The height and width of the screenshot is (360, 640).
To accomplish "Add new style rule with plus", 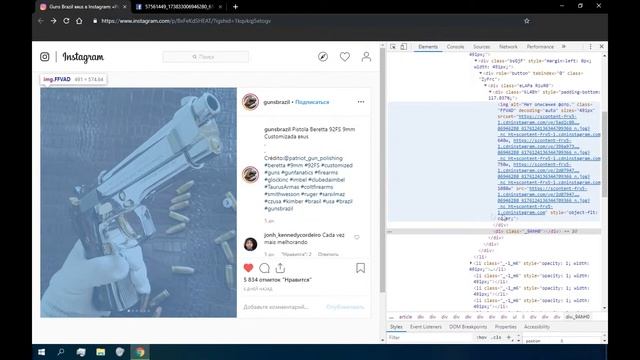I will 509,338.
